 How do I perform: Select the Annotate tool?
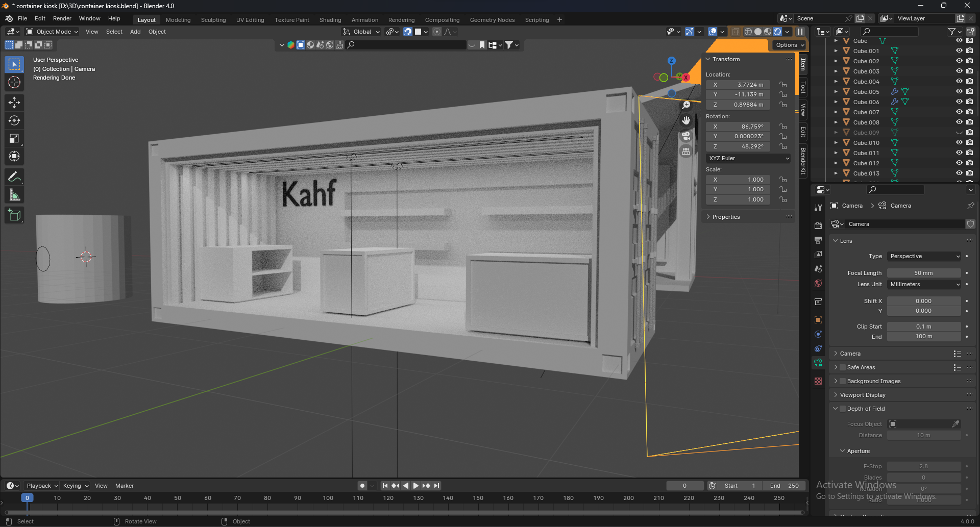(x=14, y=177)
